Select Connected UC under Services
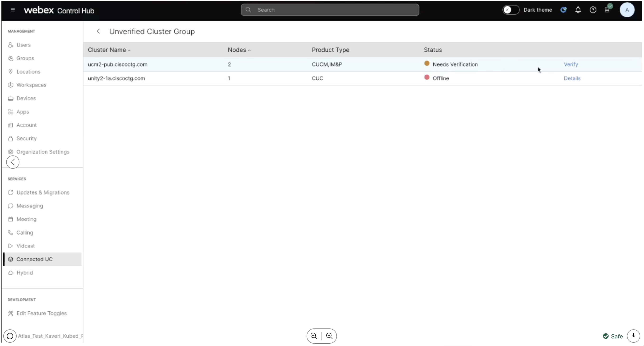This screenshot has width=644, height=346. (35, 259)
